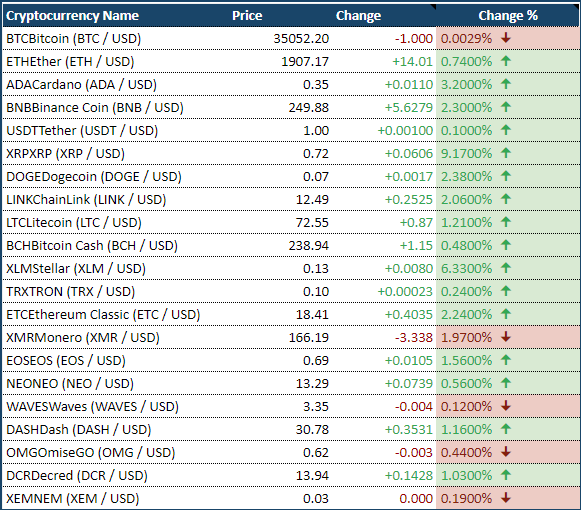Click the up arrow in the Binance Coin row

tap(506, 107)
